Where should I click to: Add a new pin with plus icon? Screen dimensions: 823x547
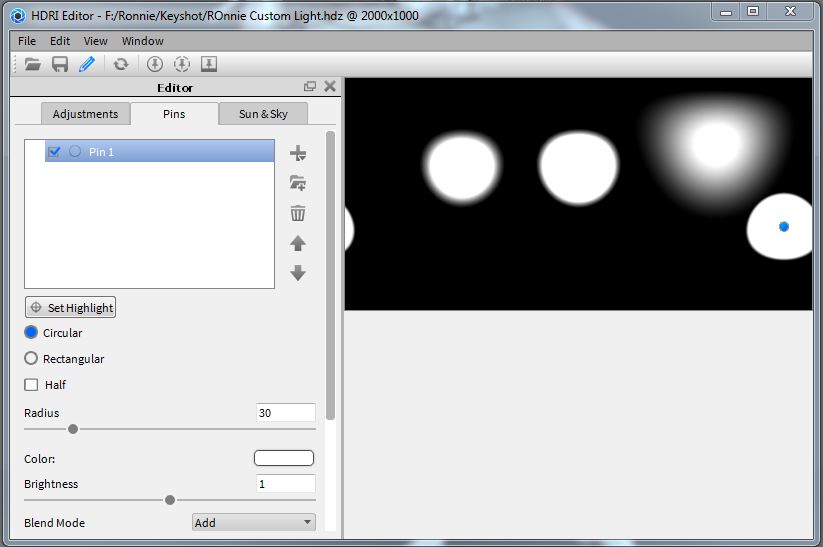(x=298, y=153)
